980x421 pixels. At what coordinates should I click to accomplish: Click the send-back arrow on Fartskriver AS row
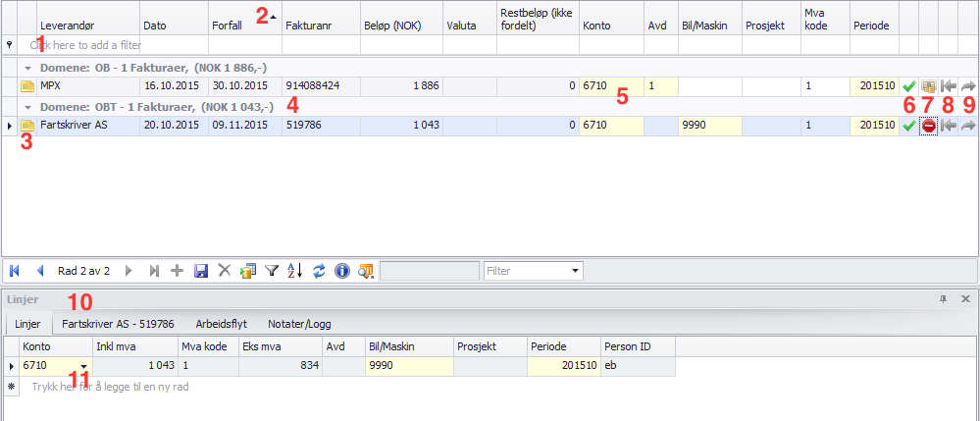(948, 126)
